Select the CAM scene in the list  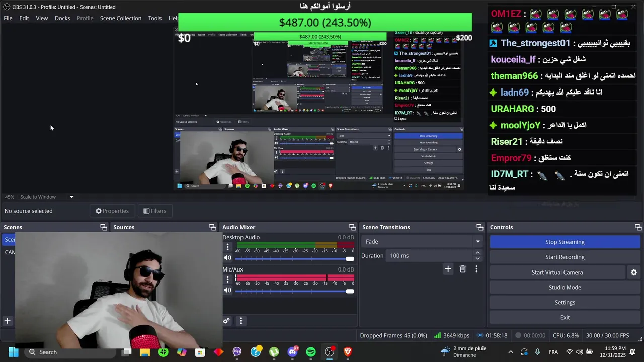(x=9, y=252)
